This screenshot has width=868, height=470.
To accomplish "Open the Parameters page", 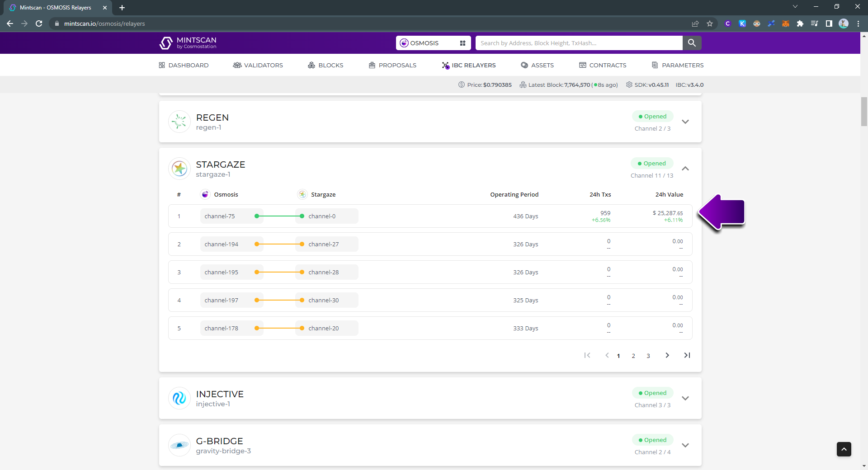I will point(678,65).
